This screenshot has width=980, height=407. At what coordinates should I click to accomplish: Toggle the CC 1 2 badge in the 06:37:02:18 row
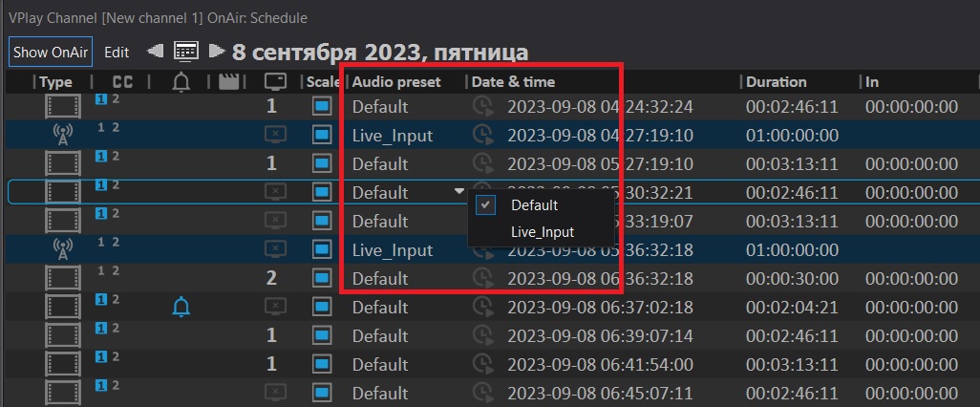[x=108, y=299]
